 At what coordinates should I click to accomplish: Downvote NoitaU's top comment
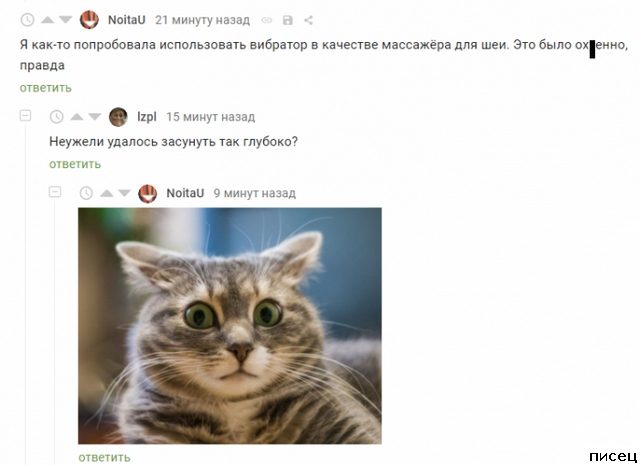[65, 20]
